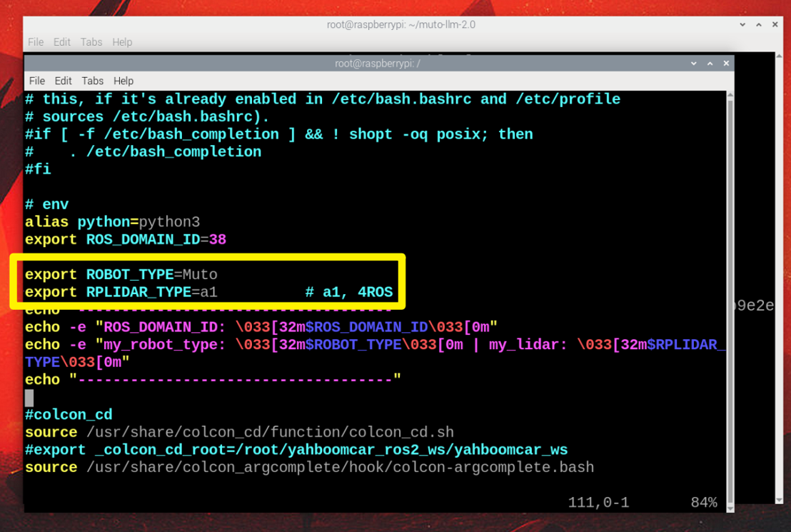Place cursor on export ROS_DOMAIN_ID=38 line
Viewport: 791px width, 532px height.
(126, 239)
